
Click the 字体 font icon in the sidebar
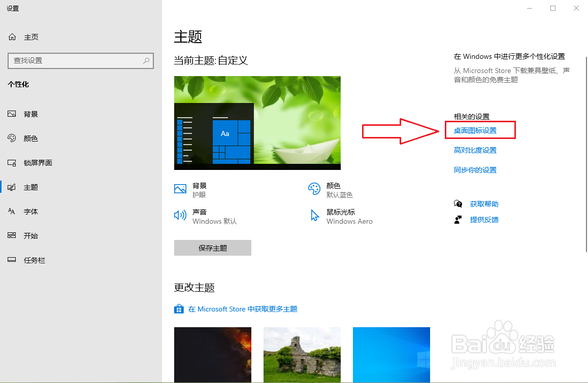click(12, 212)
